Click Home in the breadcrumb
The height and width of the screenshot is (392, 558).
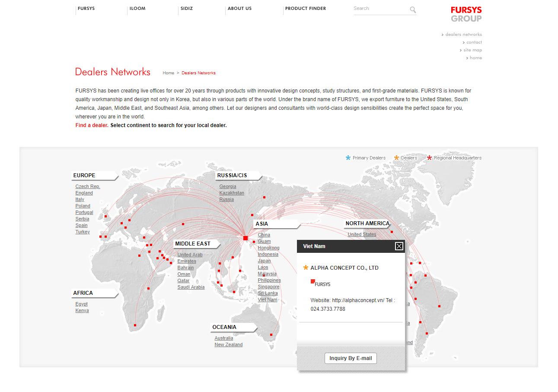(168, 73)
